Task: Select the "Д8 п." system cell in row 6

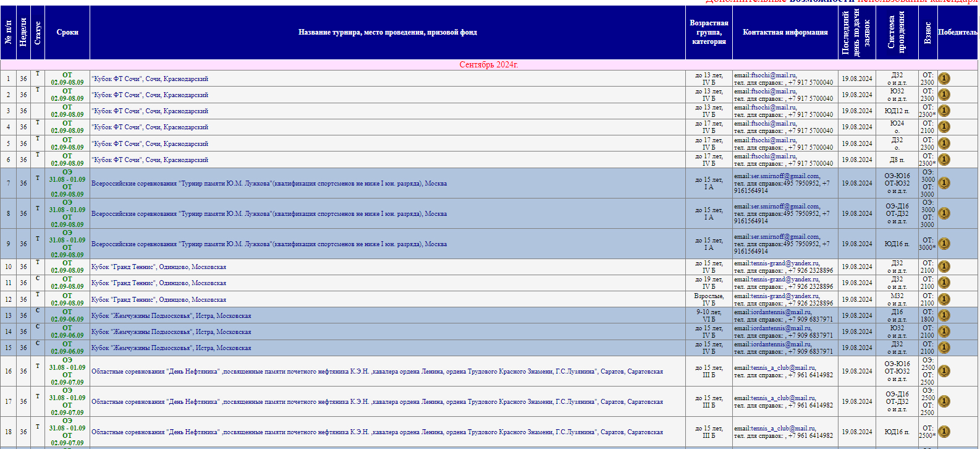Action: click(x=897, y=160)
